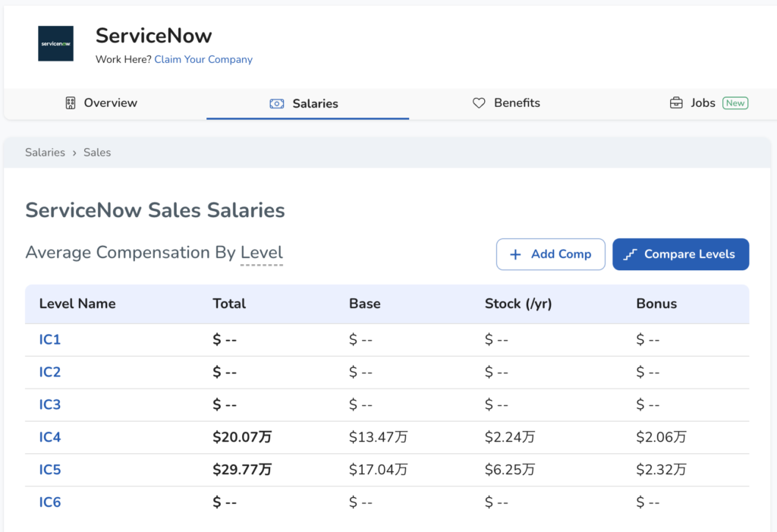Click the Base column header

365,304
